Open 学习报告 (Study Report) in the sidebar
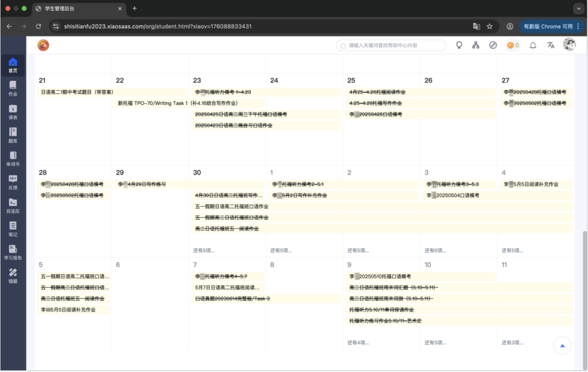The image size is (588, 372). 13,252
